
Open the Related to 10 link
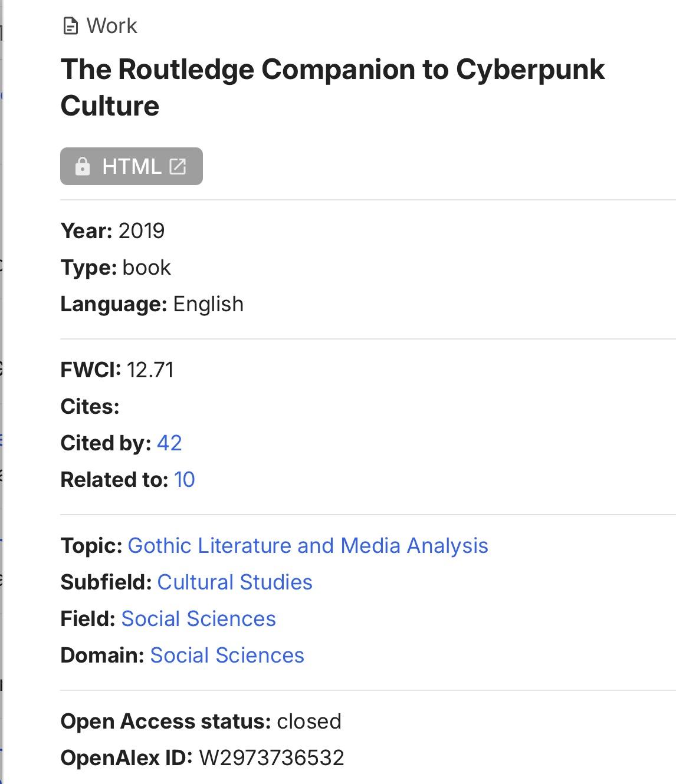184,479
